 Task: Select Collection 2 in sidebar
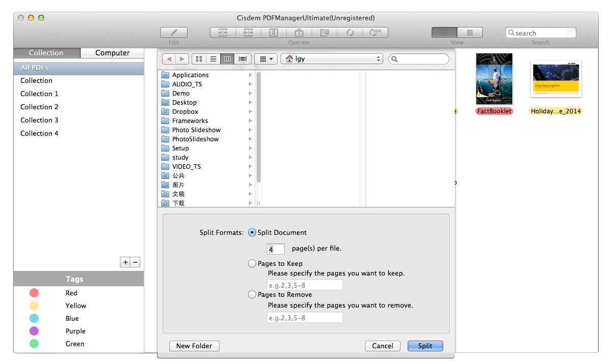point(79,107)
